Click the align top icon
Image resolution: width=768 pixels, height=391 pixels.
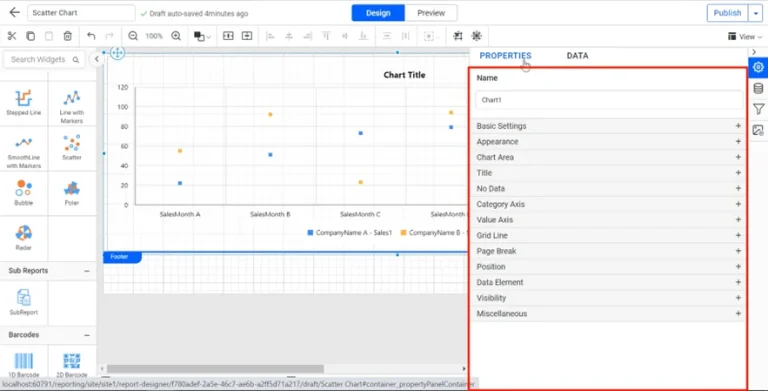pos(326,36)
